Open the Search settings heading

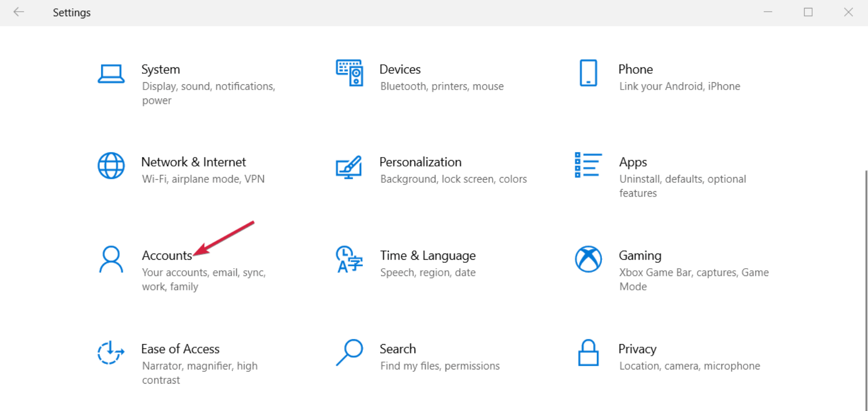click(398, 349)
